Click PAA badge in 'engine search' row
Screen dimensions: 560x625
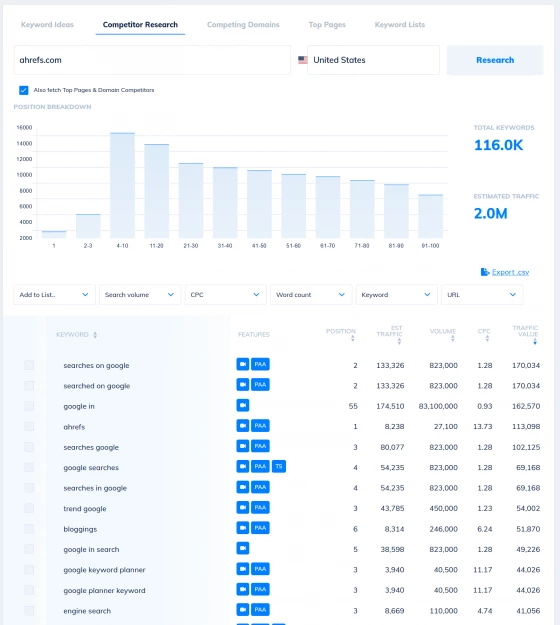coord(260,609)
